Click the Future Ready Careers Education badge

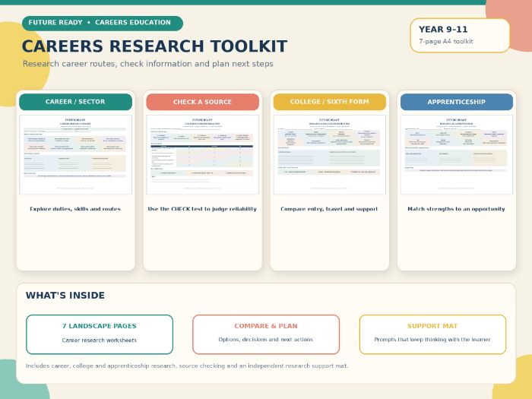103,23
